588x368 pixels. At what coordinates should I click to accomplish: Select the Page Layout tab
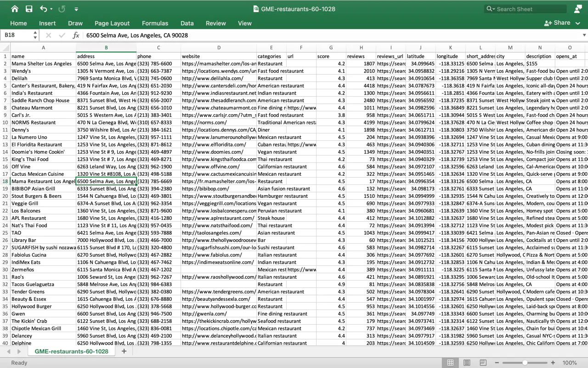point(112,23)
